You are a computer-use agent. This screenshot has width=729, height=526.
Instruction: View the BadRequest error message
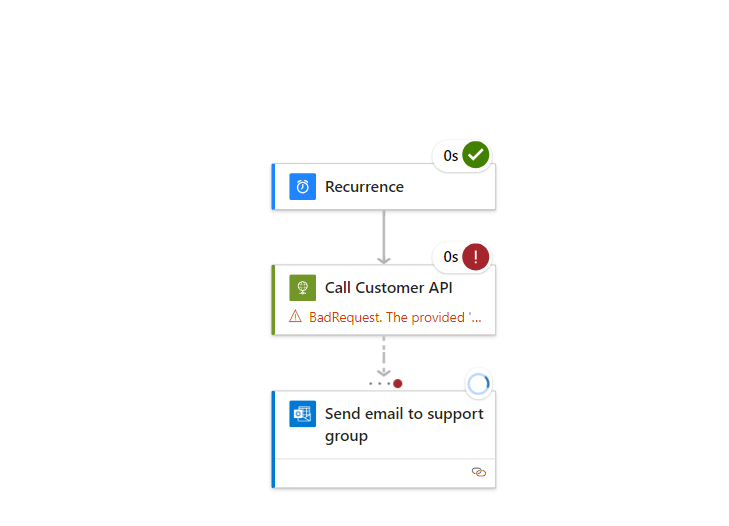pyautogui.click(x=395, y=317)
